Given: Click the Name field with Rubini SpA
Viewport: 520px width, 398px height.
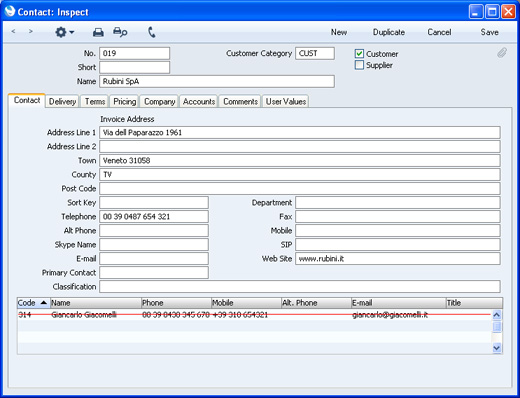Looking at the screenshot, I should click(x=217, y=81).
